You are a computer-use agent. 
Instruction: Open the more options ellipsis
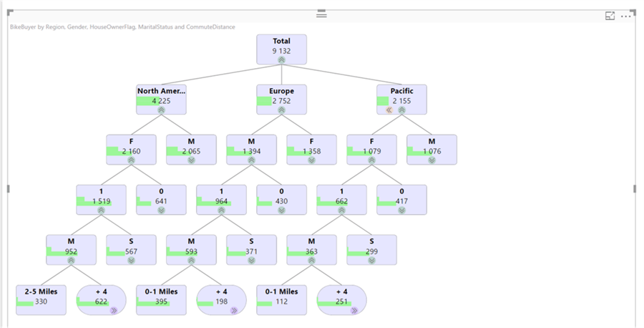pos(626,16)
